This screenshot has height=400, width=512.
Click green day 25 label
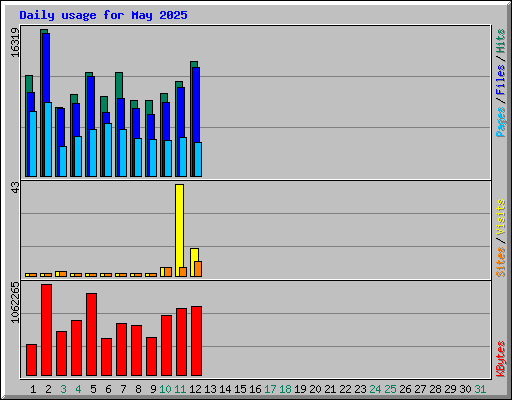(x=390, y=389)
